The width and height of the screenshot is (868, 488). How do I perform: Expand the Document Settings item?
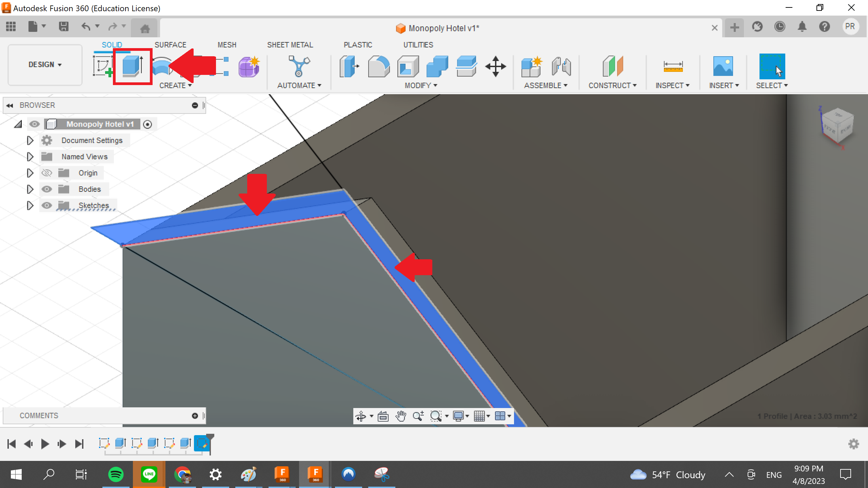tap(30, 140)
